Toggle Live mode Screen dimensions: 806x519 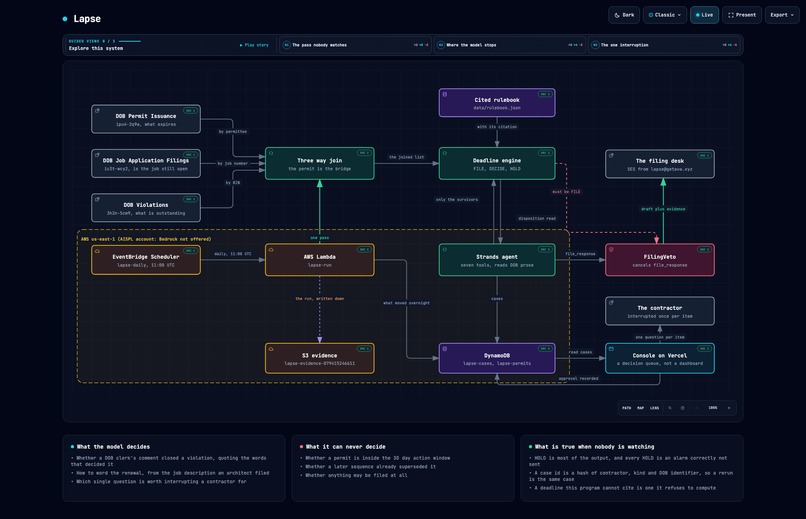pyautogui.click(x=704, y=15)
